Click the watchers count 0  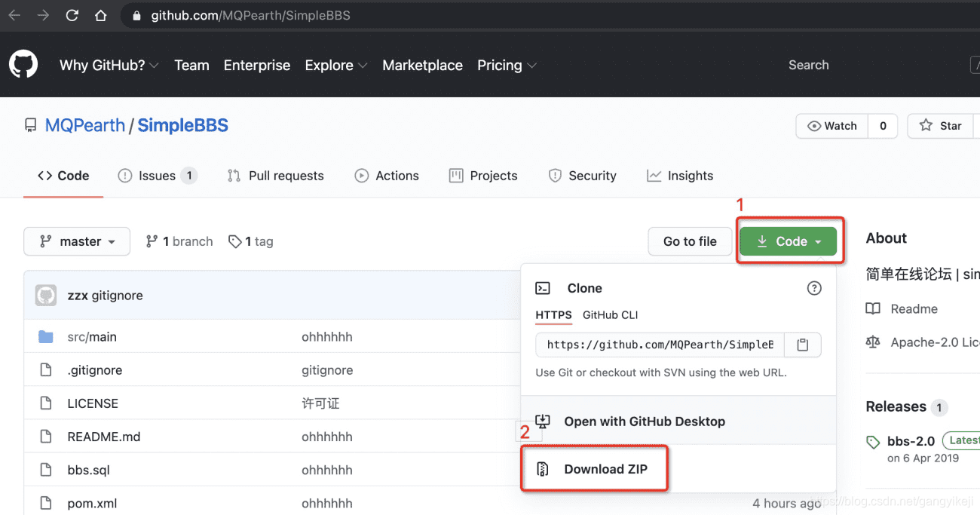[x=883, y=126]
